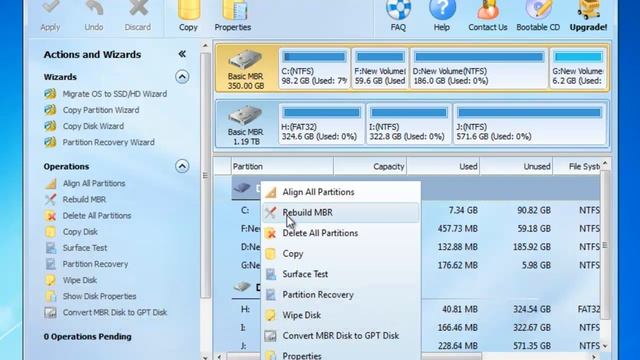Image resolution: width=640 pixels, height=360 pixels.
Task: Select the G:New Volume 6.2 GB partition block
Action: (x=578, y=68)
